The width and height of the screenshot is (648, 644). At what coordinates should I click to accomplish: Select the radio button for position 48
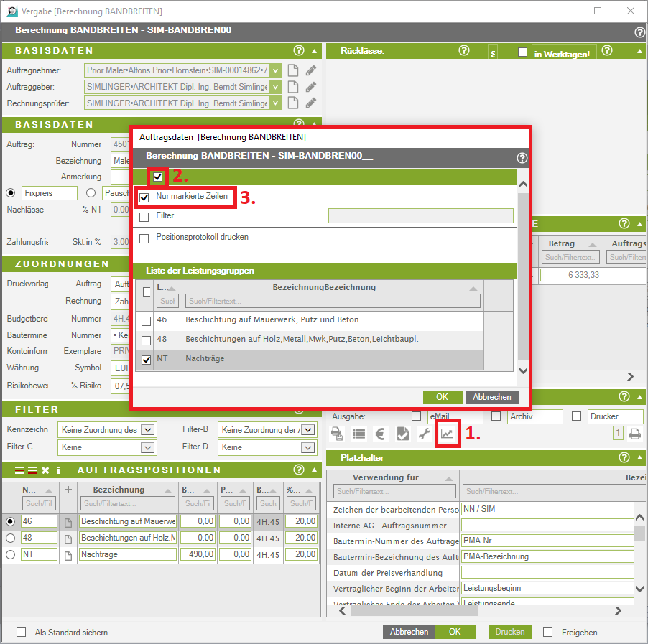click(10, 538)
